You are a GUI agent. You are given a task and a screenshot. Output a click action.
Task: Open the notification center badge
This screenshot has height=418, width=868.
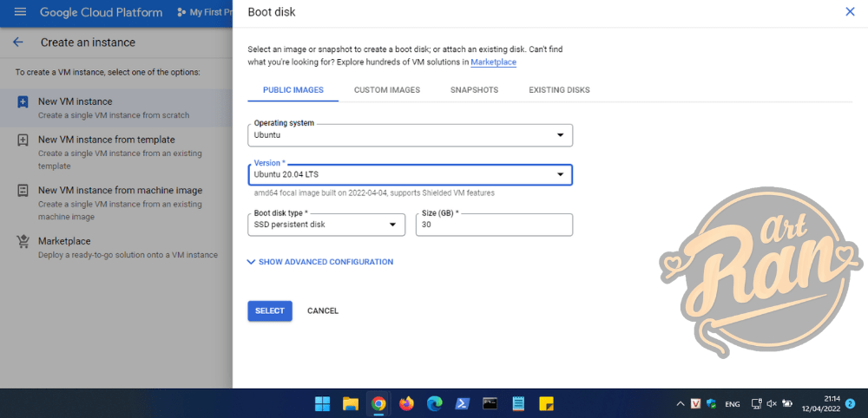[851, 403]
